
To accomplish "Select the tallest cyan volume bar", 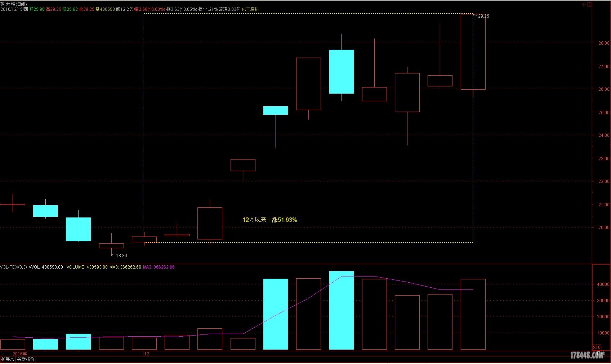I will point(342,310).
